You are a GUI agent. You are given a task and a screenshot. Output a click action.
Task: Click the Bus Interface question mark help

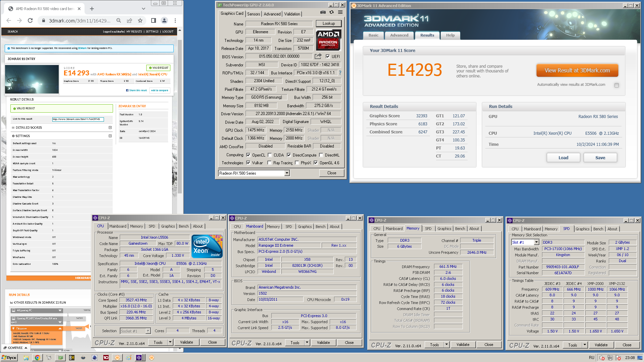[340, 73]
